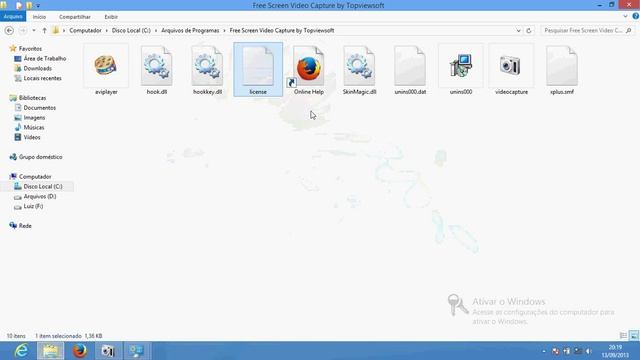
Task: Open Downloads in the sidebar
Action: 38,68
